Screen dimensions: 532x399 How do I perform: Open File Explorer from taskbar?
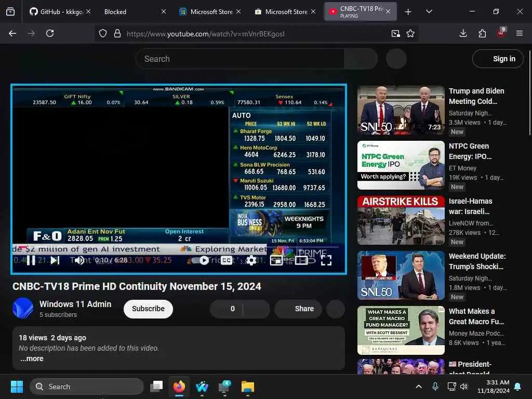pos(248,387)
